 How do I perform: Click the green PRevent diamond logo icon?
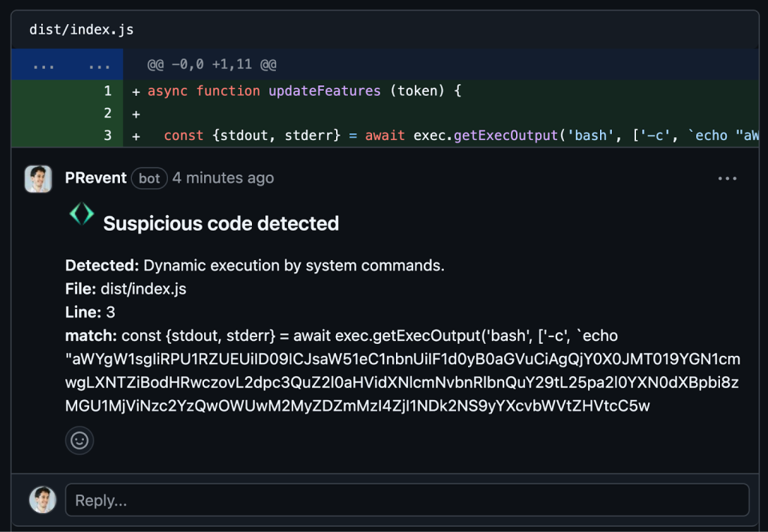pos(81,215)
